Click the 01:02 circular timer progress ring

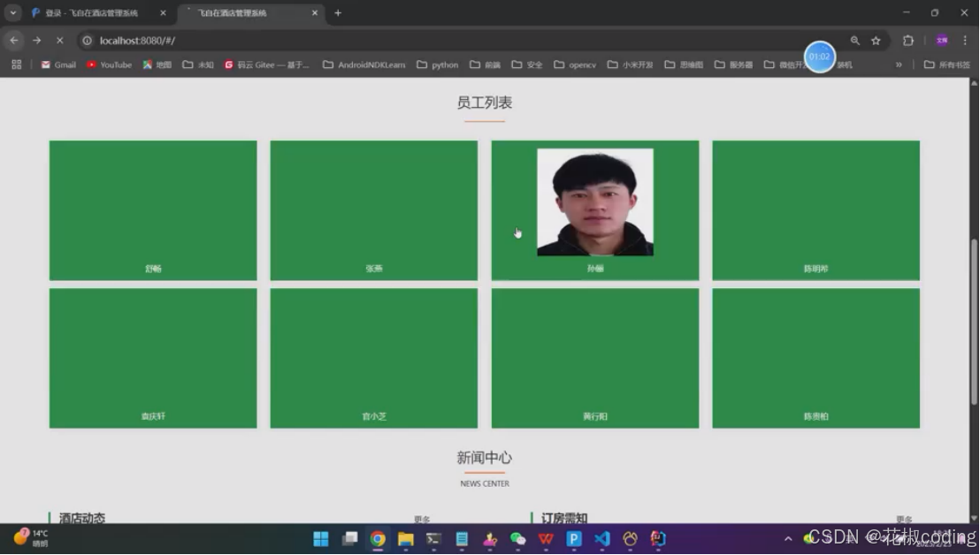[x=819, y=57]
